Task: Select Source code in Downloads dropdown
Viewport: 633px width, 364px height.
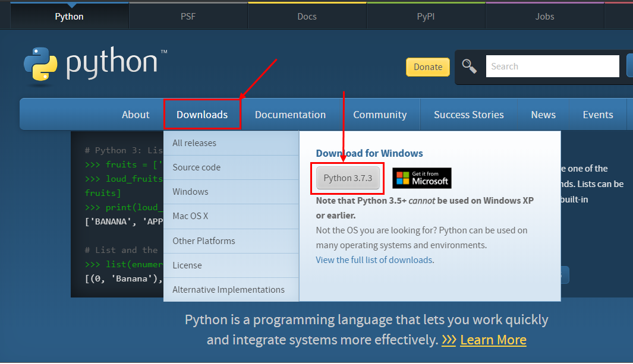Action: click(231, 167)
